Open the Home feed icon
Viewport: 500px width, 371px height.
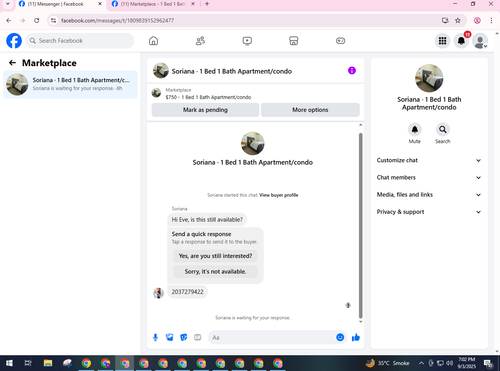point(153,41)
